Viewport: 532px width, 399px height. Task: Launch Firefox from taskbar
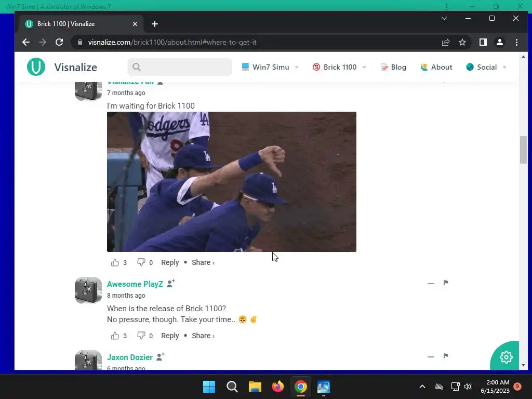(x=277, y=387)
